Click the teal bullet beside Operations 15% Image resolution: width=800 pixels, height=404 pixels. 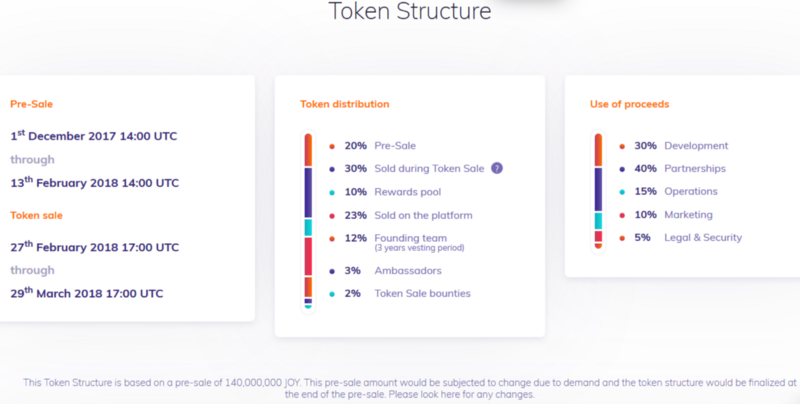click(x=621, y=192)
